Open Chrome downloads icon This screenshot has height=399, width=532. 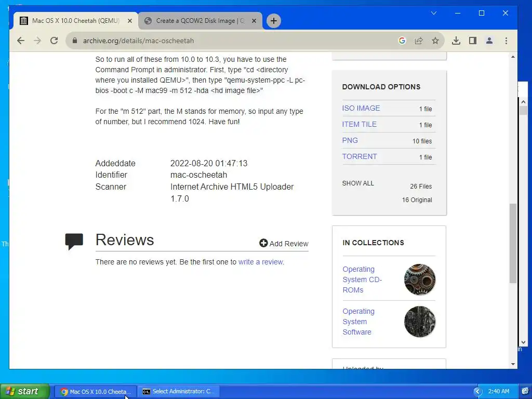(456, 41)
